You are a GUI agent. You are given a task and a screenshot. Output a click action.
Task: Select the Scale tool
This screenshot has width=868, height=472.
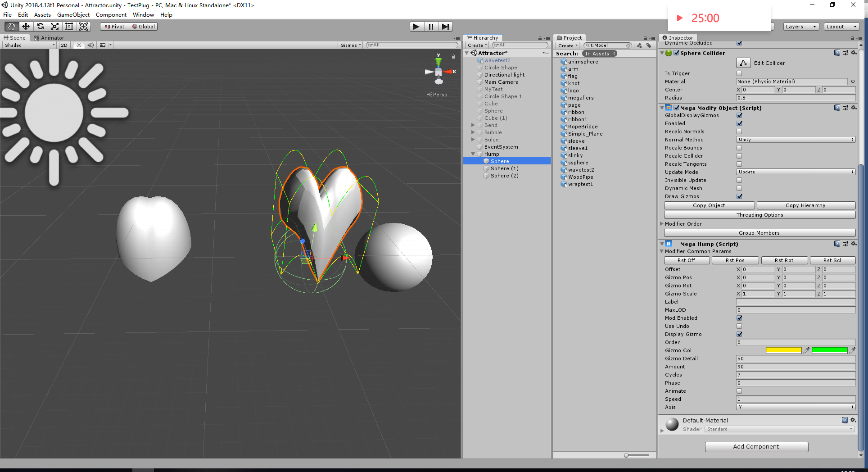tap(54, 27)
